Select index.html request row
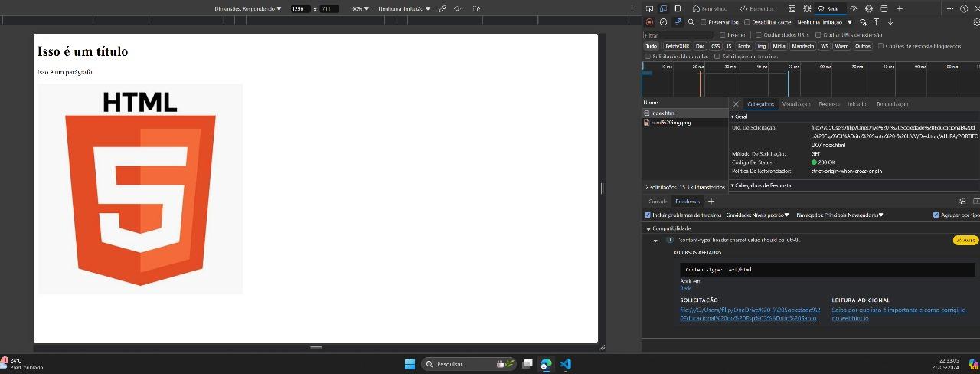980x374 pixels. tap(685, 113)
